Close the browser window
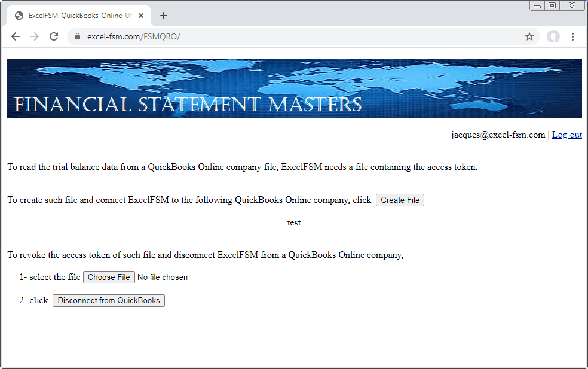Viewport: 588px width, 369px height. click(x=572, y=5)
